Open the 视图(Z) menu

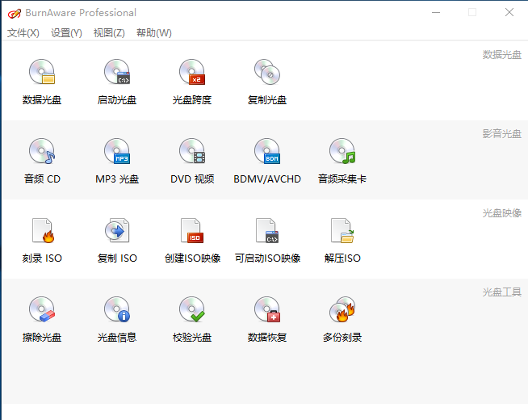[x=109, y=32]
